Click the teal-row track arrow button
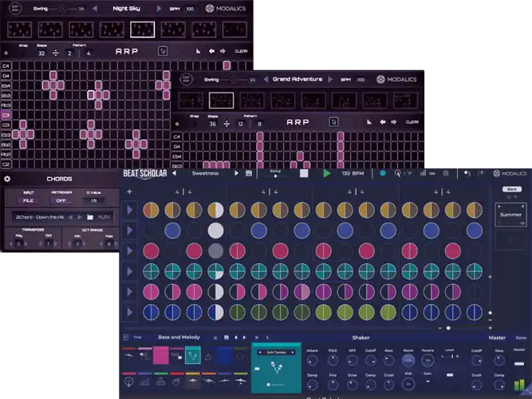The width and height of the screenshot is (532, 399). pos(129,271)
